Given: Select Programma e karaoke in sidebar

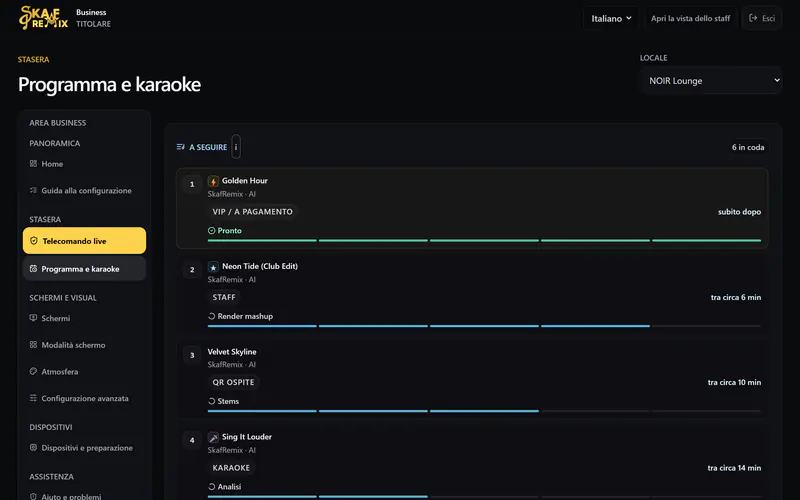Looking at the screenshot, I should click(x=84, y=269).
